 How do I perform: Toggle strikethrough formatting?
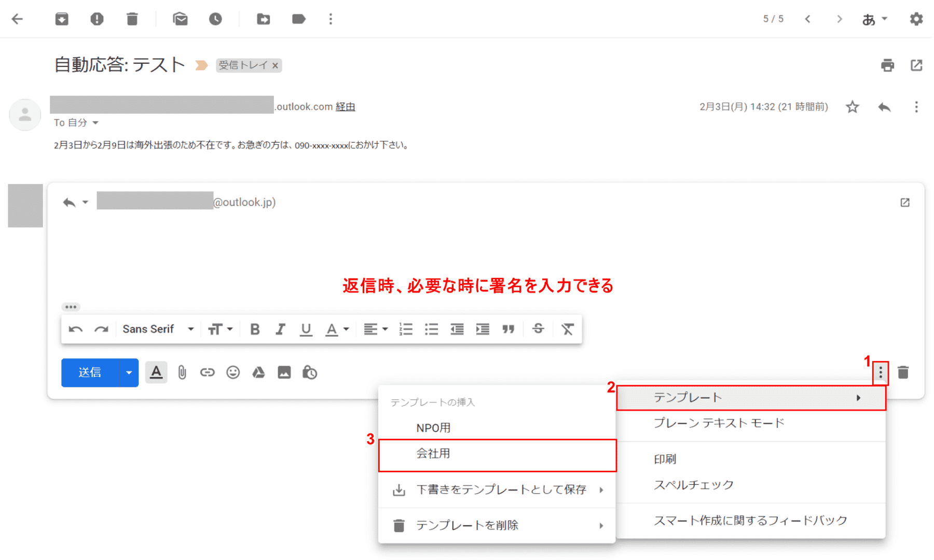(538, 329)
